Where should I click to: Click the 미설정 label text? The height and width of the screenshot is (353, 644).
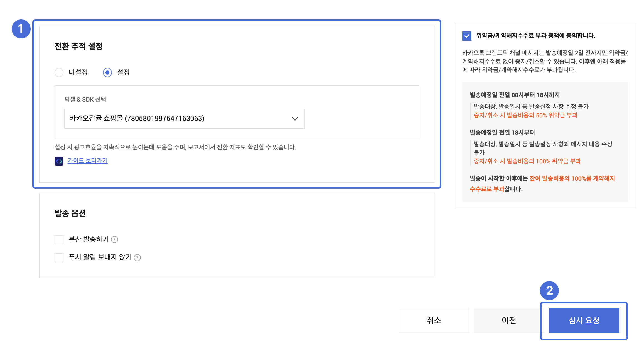pyautogui.click(x=78, y=72)
